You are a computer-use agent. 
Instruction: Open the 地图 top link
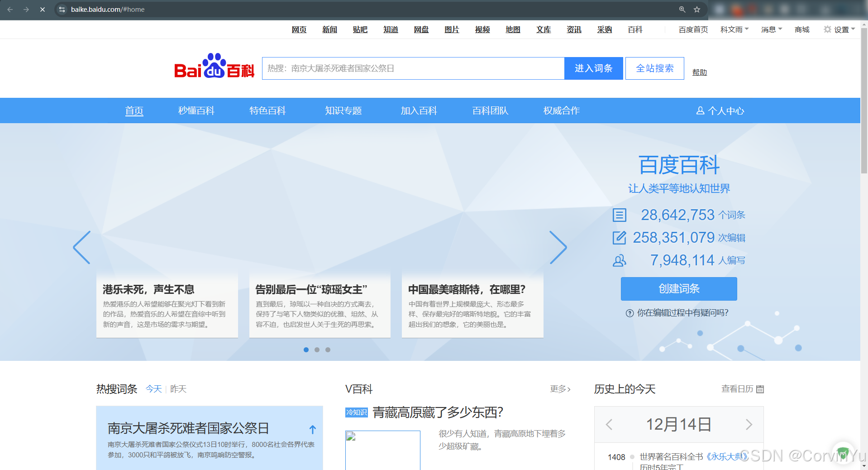(513, 29)
